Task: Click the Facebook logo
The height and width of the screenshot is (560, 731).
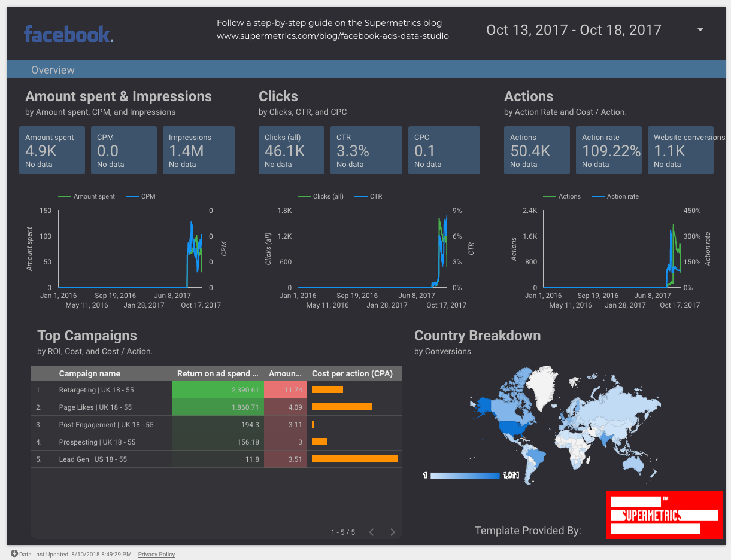Action: pyautogui.click(x=68, y=34)
